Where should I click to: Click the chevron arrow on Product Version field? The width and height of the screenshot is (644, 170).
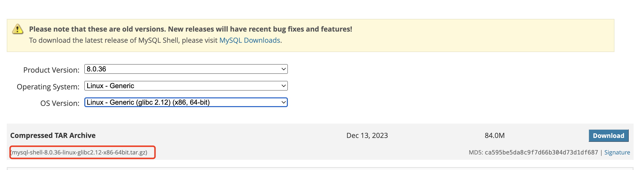coord(283,69)
